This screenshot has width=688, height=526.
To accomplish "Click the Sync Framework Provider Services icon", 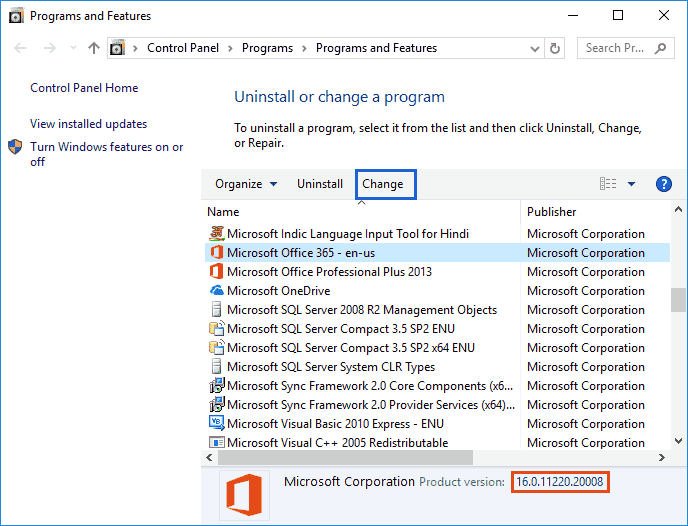I will click(217, 404).
